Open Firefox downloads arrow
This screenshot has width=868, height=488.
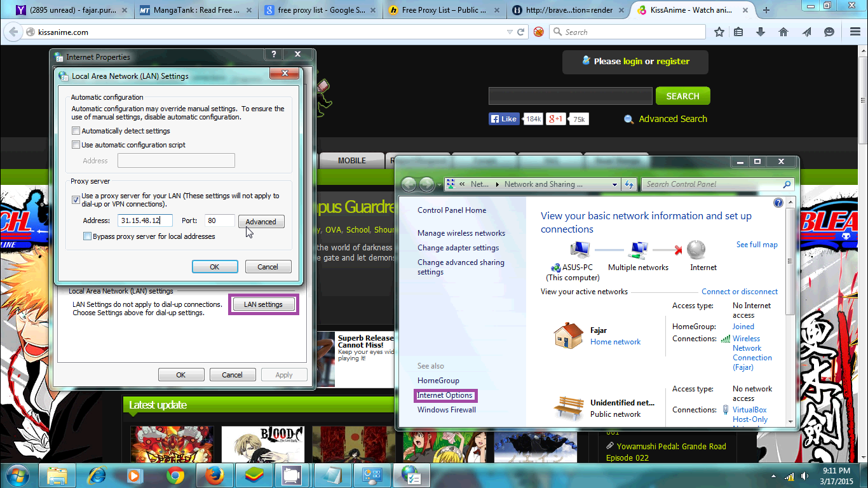tap(761, 32)
